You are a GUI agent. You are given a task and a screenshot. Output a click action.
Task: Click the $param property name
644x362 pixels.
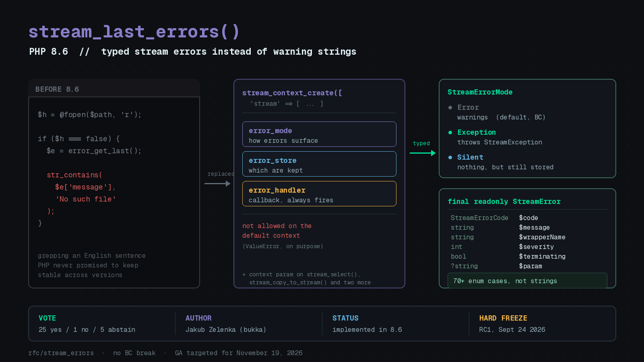tap(530, 266)
